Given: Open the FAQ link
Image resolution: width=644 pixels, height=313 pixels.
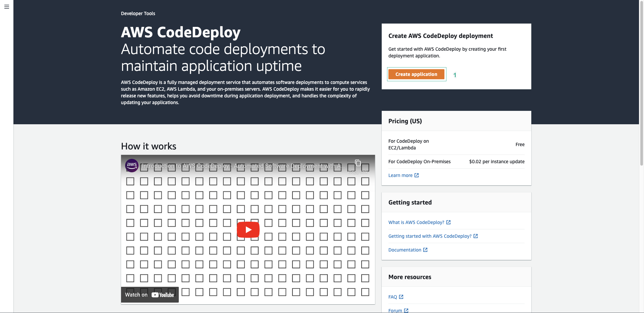Looking at the screenshot, I should pos(393,297).
